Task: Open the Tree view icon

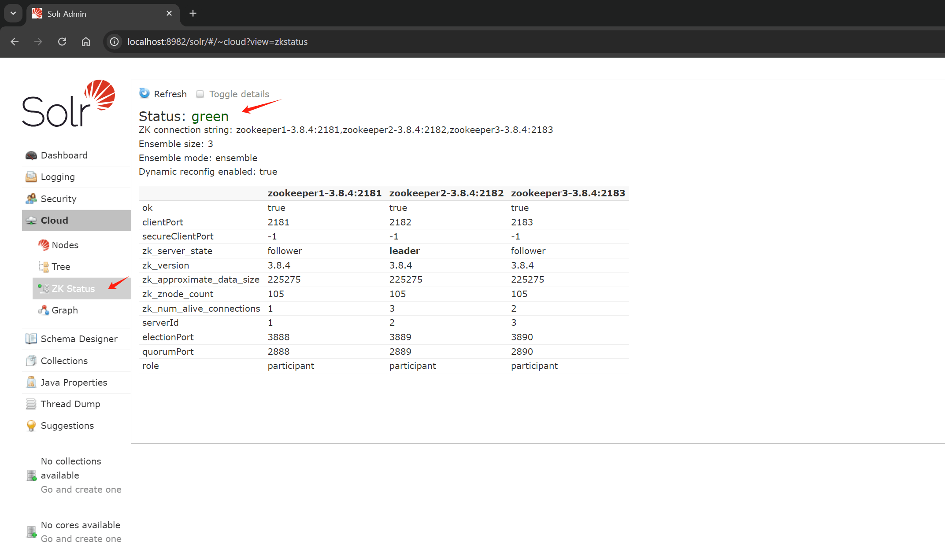Action: [x=44, y=266]
